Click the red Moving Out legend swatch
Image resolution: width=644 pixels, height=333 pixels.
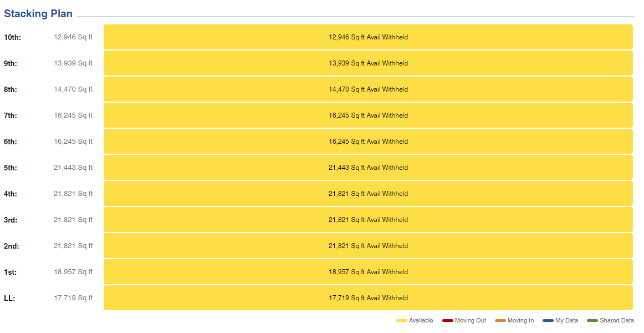(x=448, y=321)
